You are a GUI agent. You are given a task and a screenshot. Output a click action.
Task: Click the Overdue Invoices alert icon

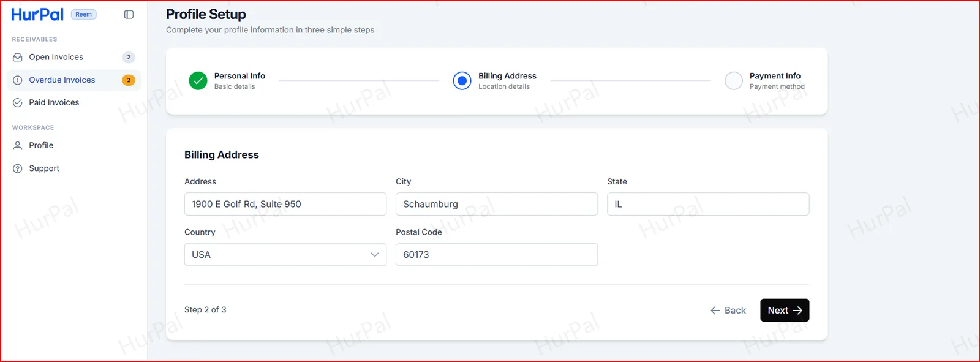click(18, 80)
